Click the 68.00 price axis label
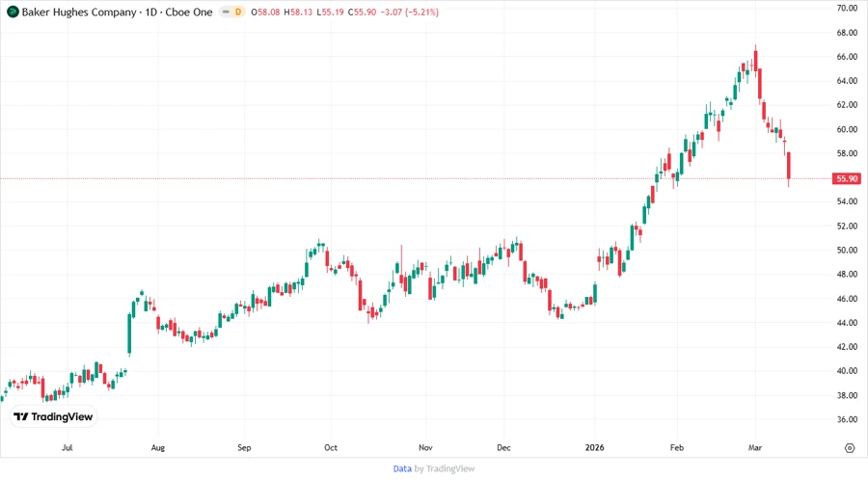Viewport: 868px width, 480px height. pos(847,33)
